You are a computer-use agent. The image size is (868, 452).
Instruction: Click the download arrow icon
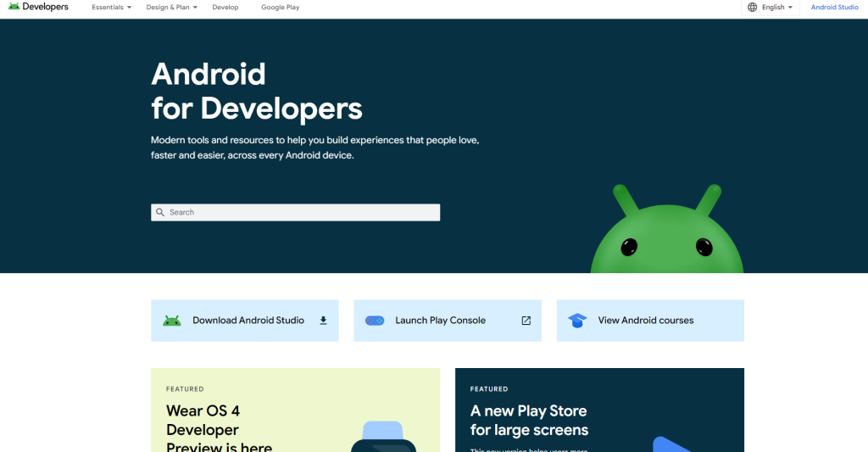coord(323,321)
